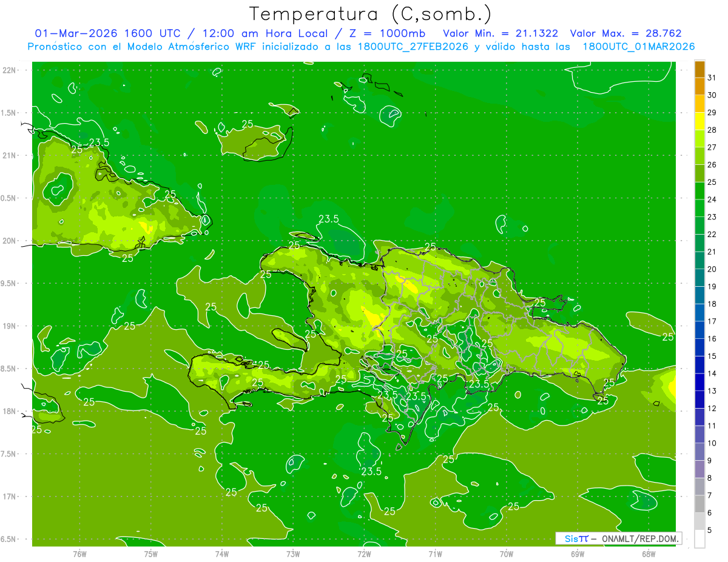Image resolution: width=728 pixels, height=562 pixels.
Task: Select the purple legend band between 9 and 10
Action: point(699,452)
